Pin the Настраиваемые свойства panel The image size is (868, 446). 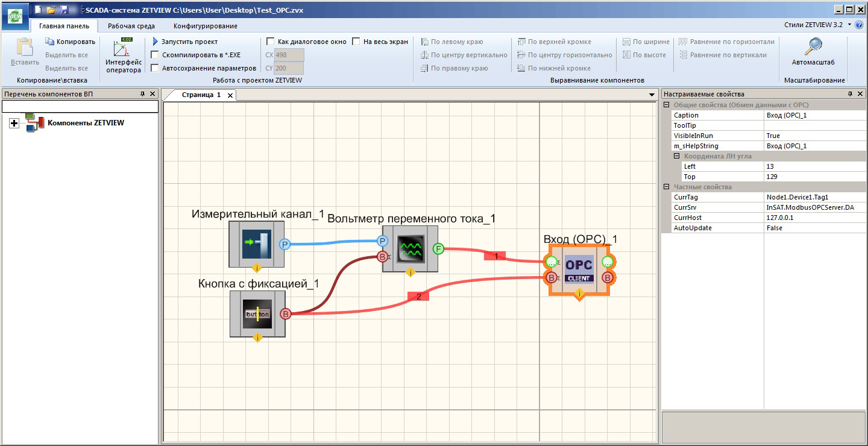tap(850, 94)
